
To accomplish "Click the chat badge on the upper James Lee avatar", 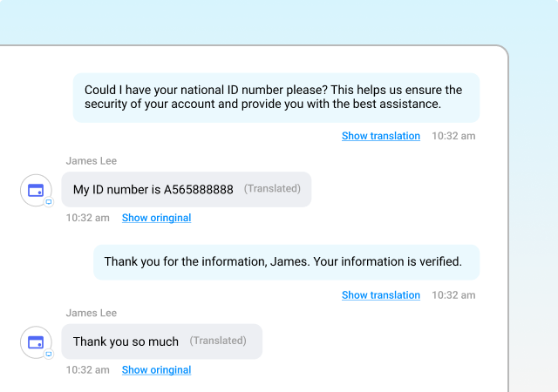I will pyautogui.click(x=49, y=202).
